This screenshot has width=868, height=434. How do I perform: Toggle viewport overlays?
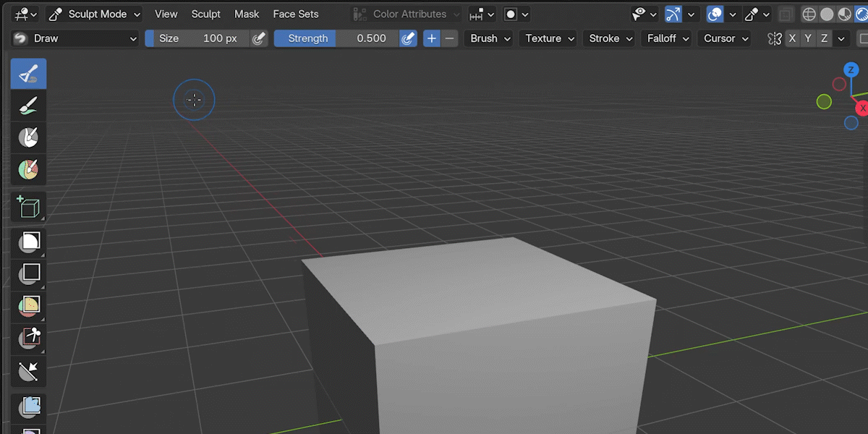click(715, 14)
